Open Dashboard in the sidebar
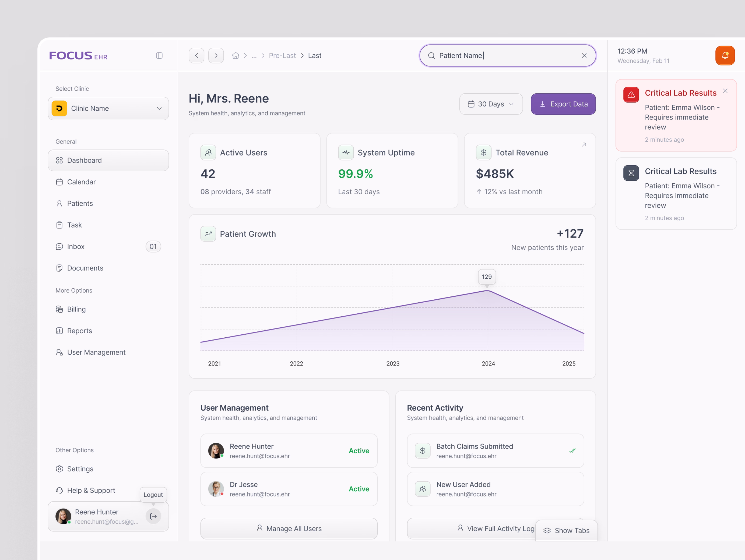745x560 pixels. [x=108, y=160]
